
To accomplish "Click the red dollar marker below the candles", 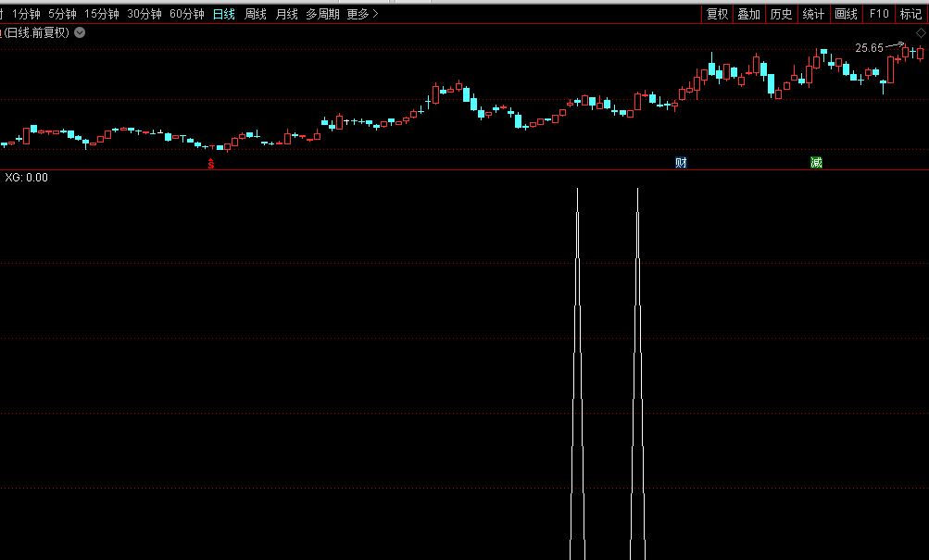I will [211, 164].
